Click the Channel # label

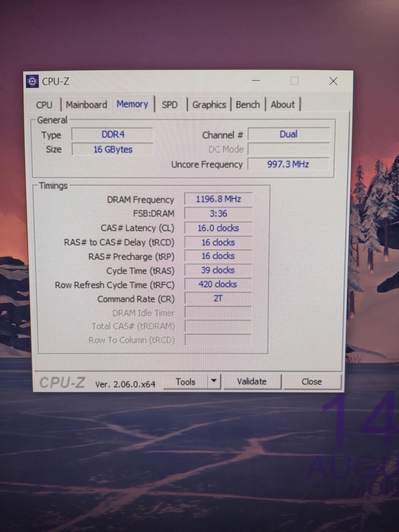point(223,135)
